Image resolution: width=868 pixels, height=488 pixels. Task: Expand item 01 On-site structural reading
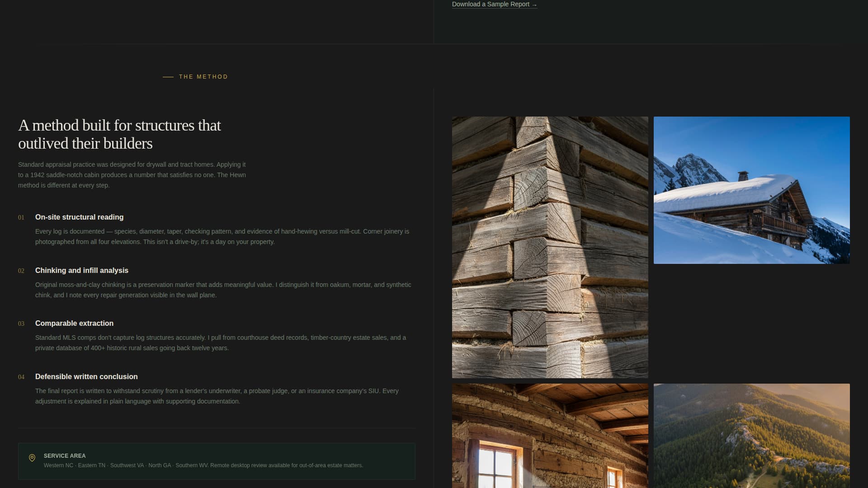(x=79, y=217)
